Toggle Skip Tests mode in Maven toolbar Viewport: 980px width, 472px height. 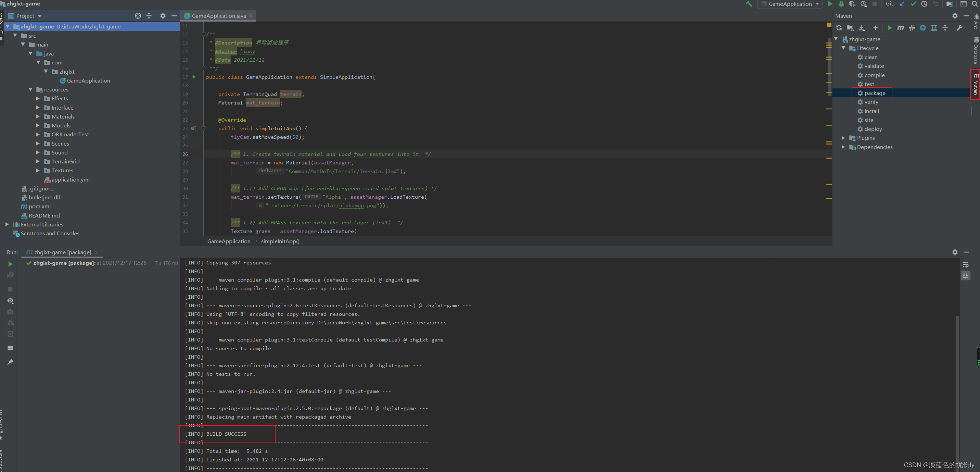(922, 28)
